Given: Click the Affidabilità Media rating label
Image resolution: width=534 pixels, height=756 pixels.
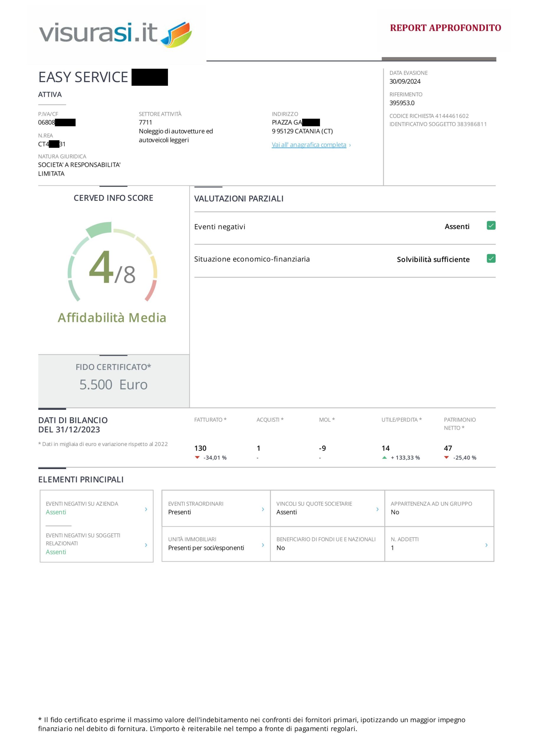Looking at the screenshot, I should click(112, 318).
